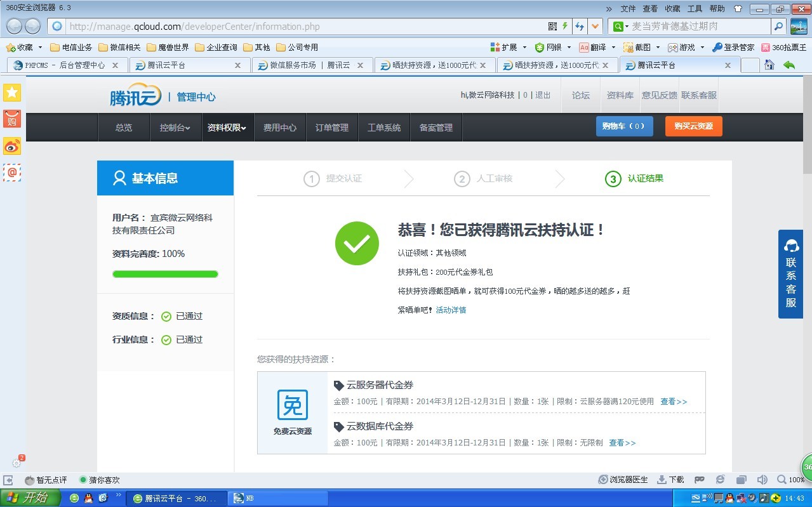
Task: Click the browser search input field
Action: click(701, 27)
